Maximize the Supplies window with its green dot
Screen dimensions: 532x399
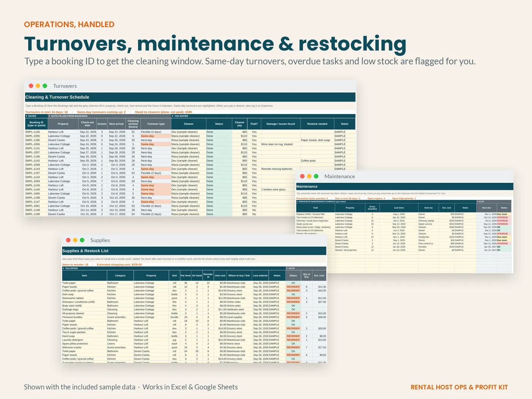pyautogui.click(x=82, y=240)
